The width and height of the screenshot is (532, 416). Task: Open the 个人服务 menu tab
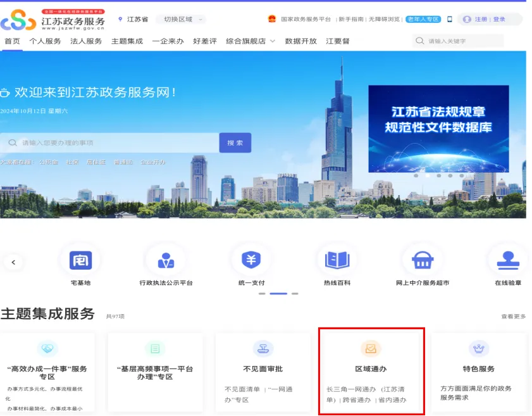45,41
